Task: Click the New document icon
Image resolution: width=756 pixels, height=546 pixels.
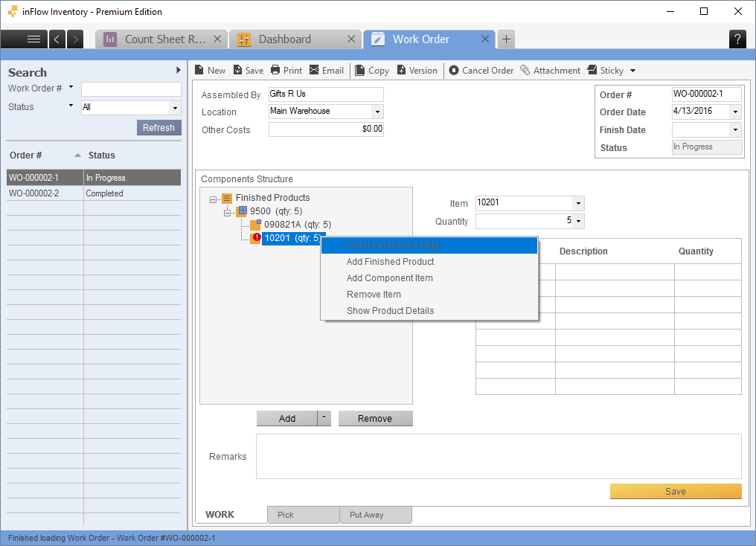Action: tap(199, 71)
